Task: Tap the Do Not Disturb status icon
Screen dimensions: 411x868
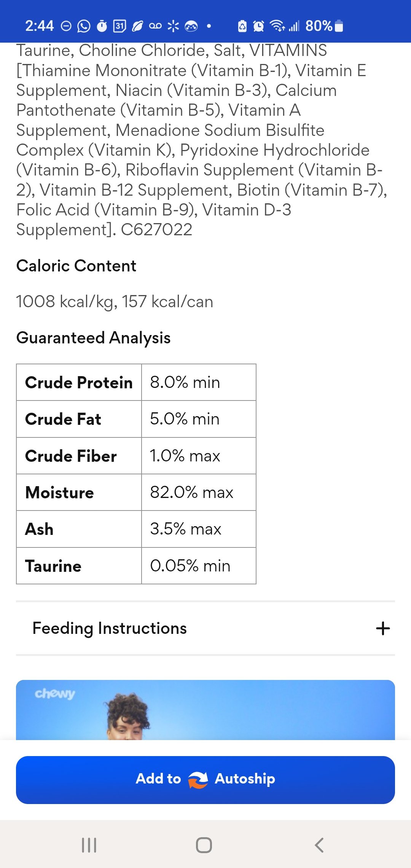Action: tap(66, 26)
